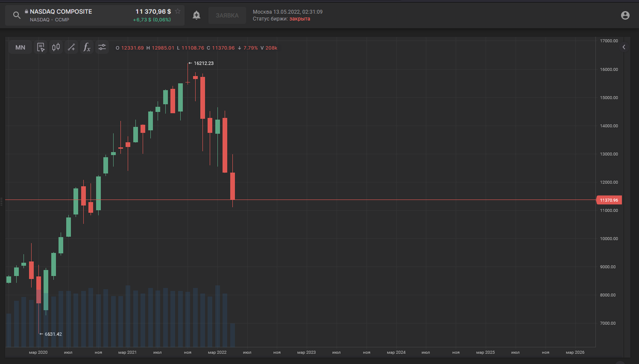Image resolution: width=639 pixels, height=364 pixels.
Task: Create a price alert with bell icon
Action: click(x=196, y=15)
